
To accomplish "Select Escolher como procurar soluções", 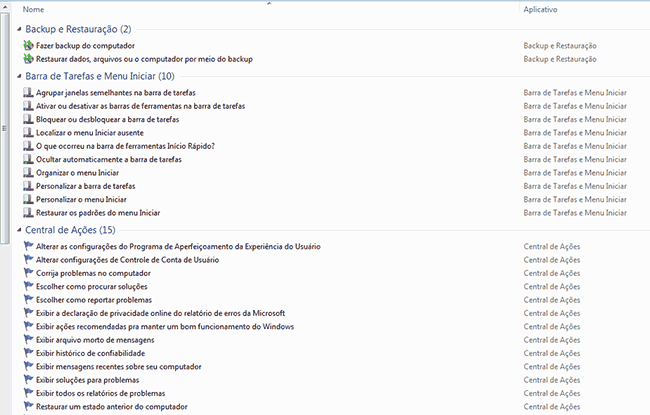I will [x=92, y=286].
